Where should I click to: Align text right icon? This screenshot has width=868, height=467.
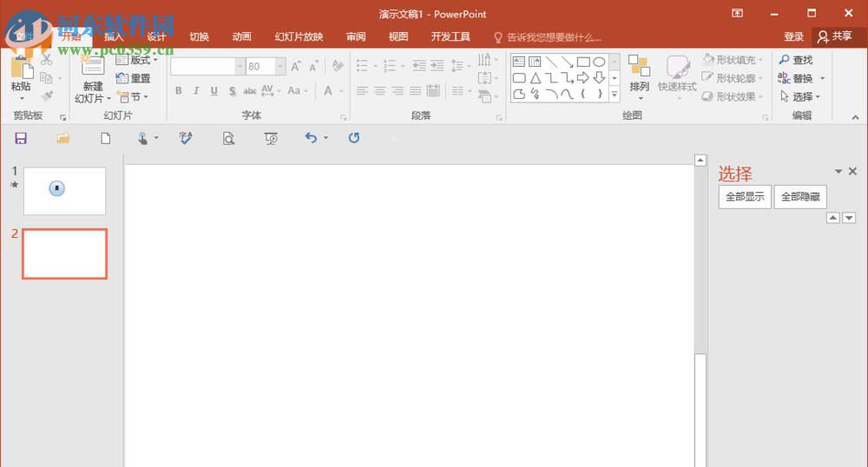(398, 91)
